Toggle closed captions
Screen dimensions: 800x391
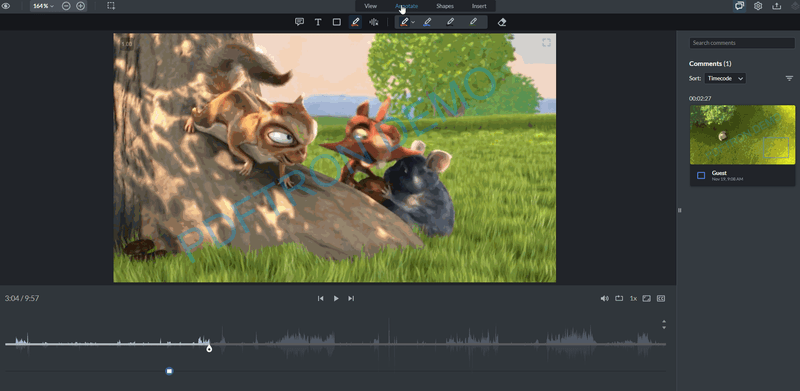coord(661,298)
